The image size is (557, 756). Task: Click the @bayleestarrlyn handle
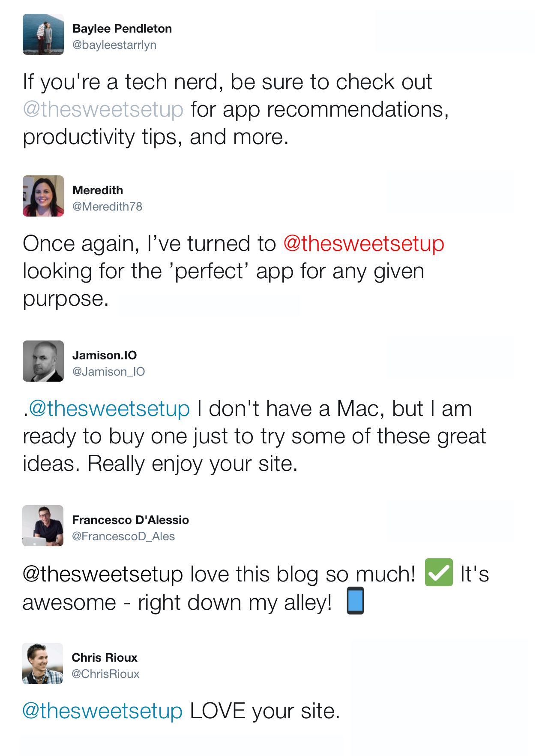tap(114, 45)
